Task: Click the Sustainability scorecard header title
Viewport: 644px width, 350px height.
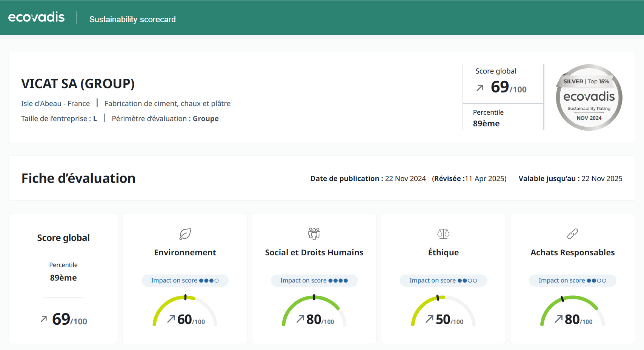Action: [x=132, y=19]
